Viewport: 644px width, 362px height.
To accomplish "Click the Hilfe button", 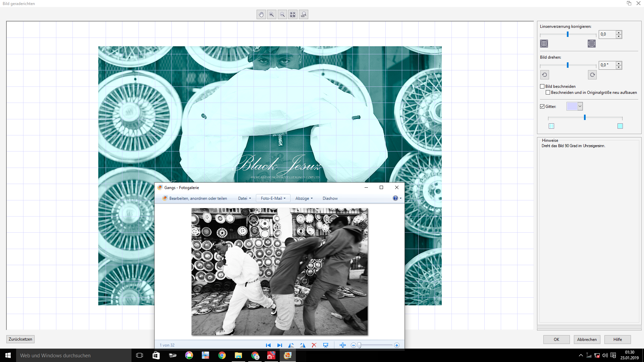I will 618,340.
